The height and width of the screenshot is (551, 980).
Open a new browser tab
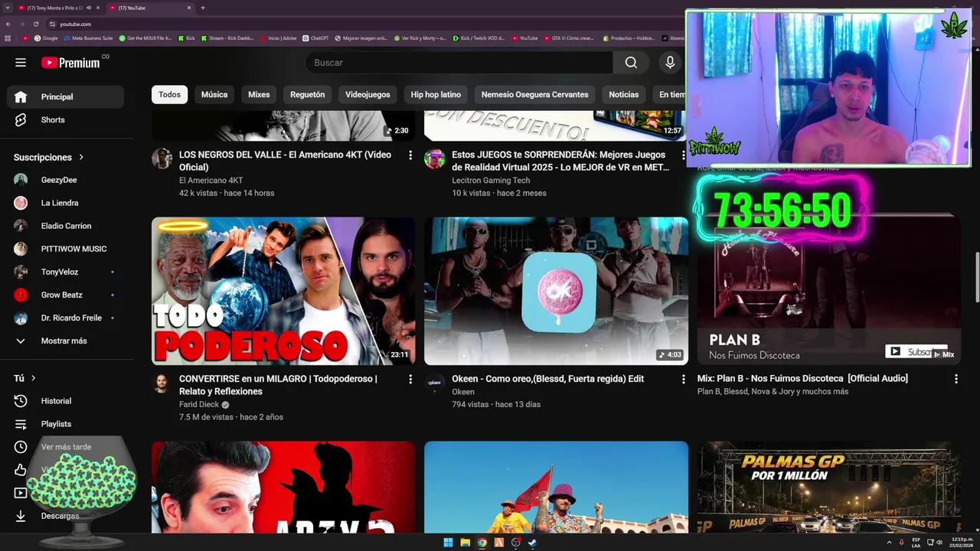[x=203, y=8]
